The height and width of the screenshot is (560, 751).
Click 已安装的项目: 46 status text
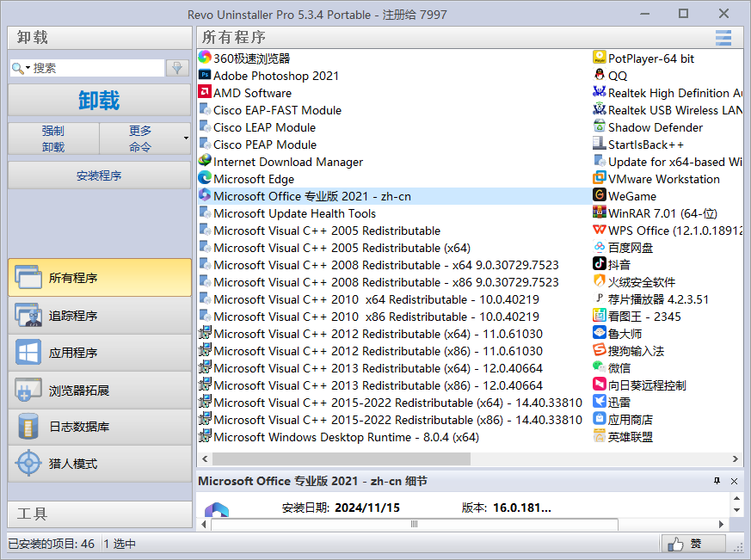point(52,544)
